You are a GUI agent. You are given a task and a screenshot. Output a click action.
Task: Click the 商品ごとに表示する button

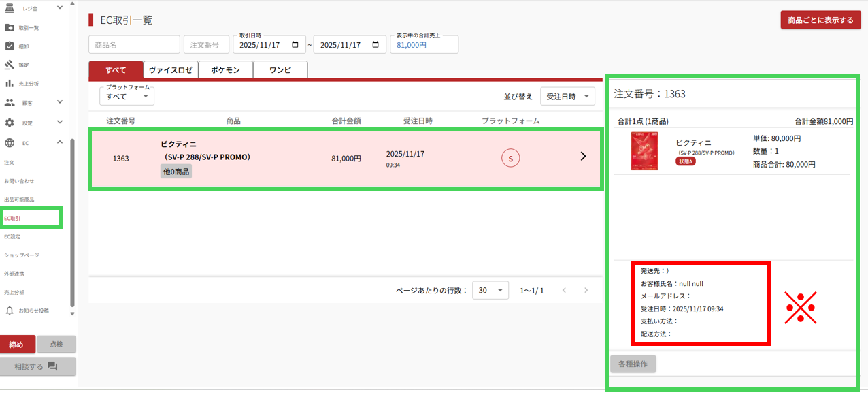tap(820, 20)
